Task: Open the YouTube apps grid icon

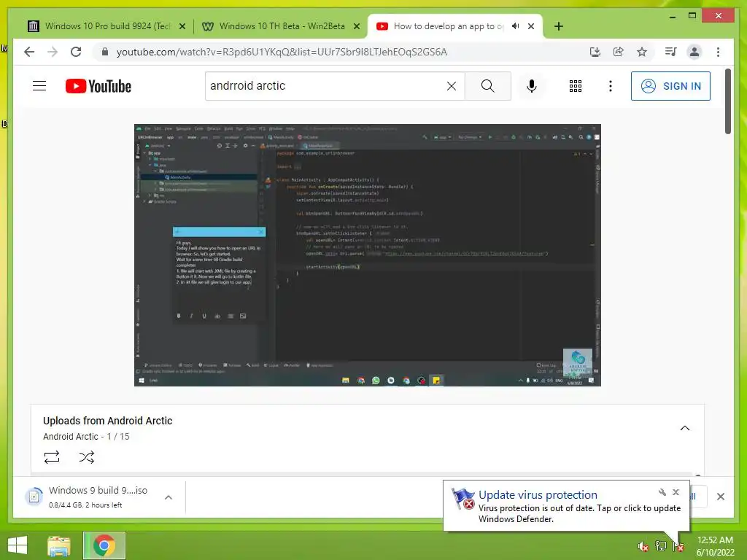Action: pos(576,86)
